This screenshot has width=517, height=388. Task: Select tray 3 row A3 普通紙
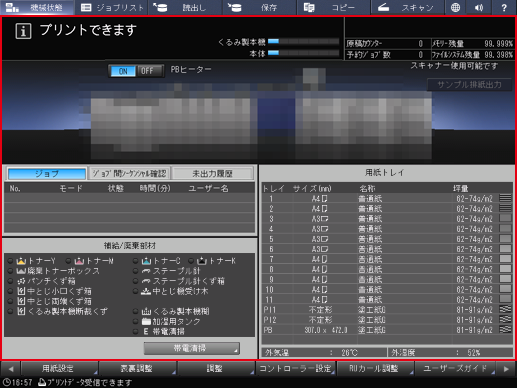[387, 219]
